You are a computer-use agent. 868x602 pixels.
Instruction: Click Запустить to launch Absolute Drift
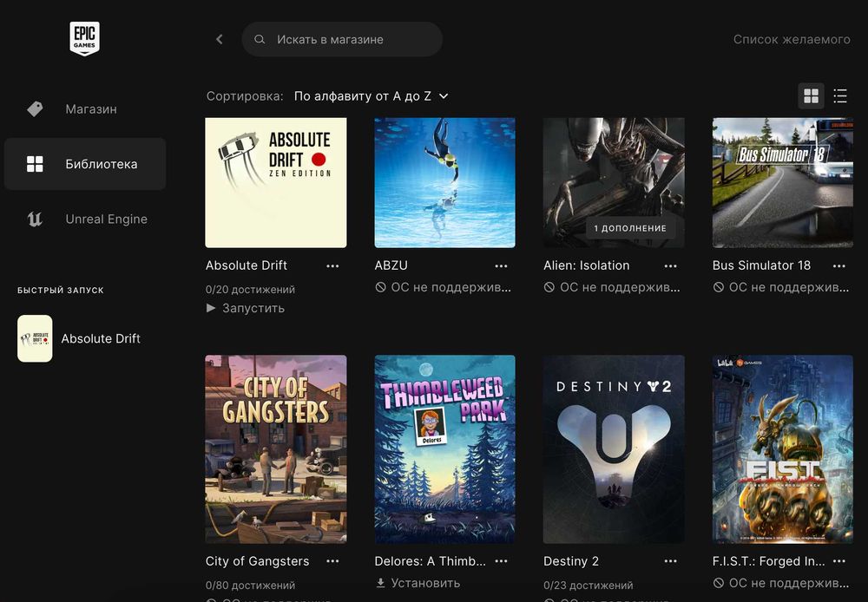click(246, 308)
